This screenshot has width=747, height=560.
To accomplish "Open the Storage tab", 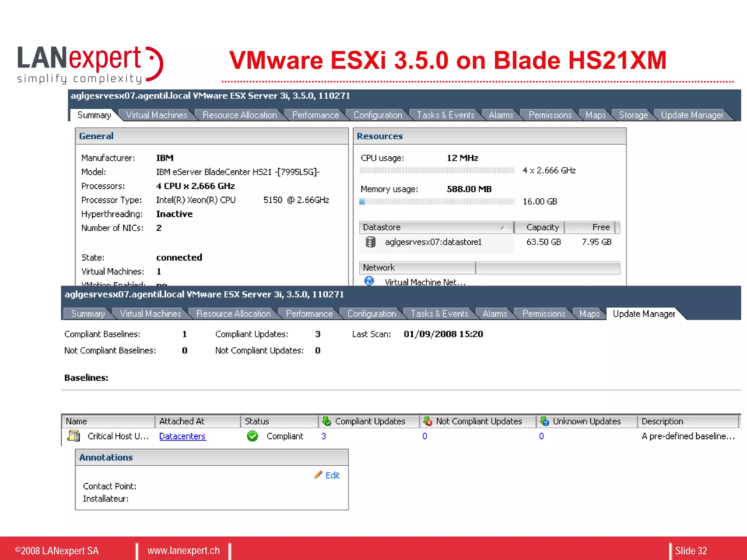I will (x=633, y=115).
